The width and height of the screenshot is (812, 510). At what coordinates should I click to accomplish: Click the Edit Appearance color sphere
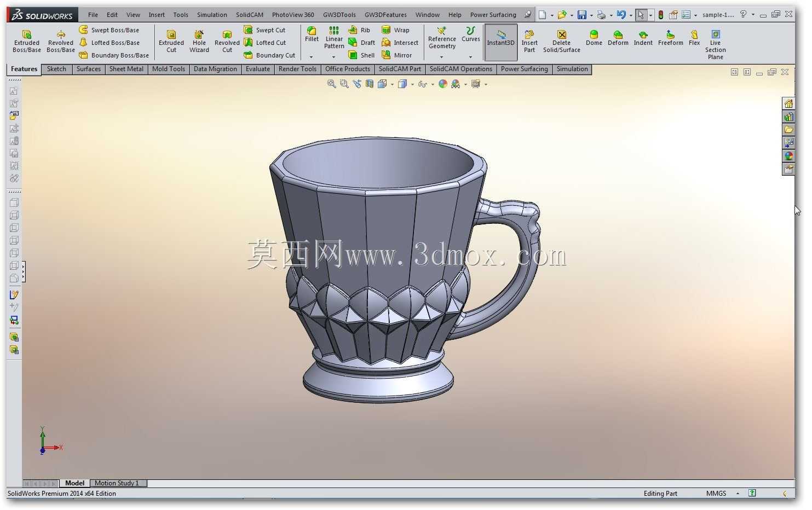(443, 84)
